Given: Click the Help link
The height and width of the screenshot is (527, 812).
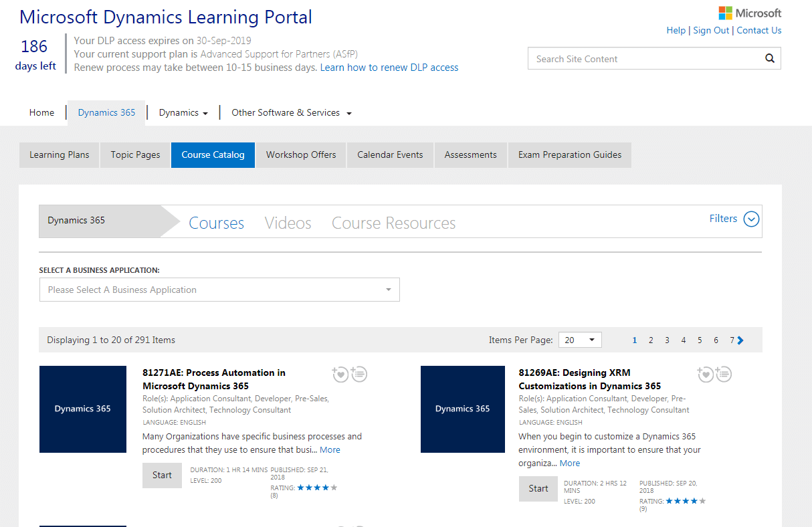Looking at the screenshot, I should tap(676, 30).
